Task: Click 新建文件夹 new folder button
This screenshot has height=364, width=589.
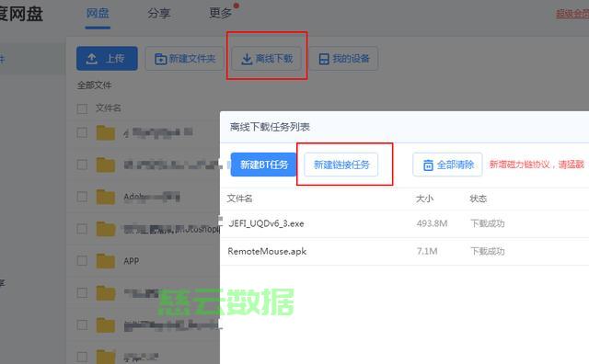Action: [184, 59]
